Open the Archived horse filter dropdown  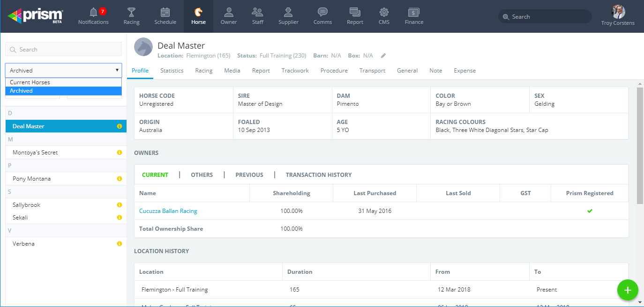coord(63,70)
